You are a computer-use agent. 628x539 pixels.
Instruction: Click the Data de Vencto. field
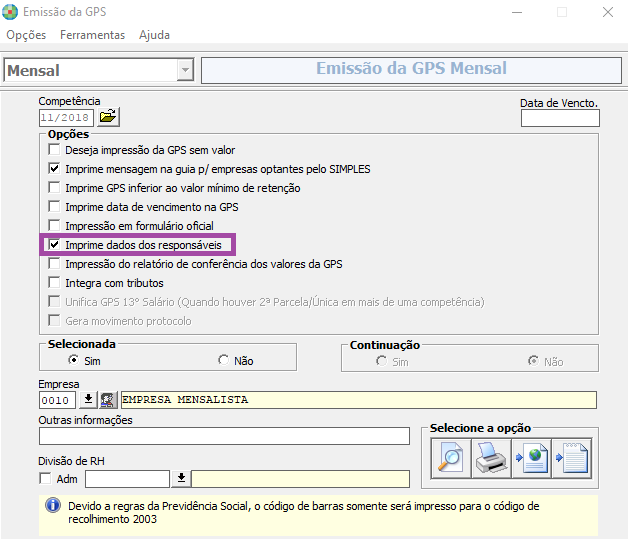(560, 118)
